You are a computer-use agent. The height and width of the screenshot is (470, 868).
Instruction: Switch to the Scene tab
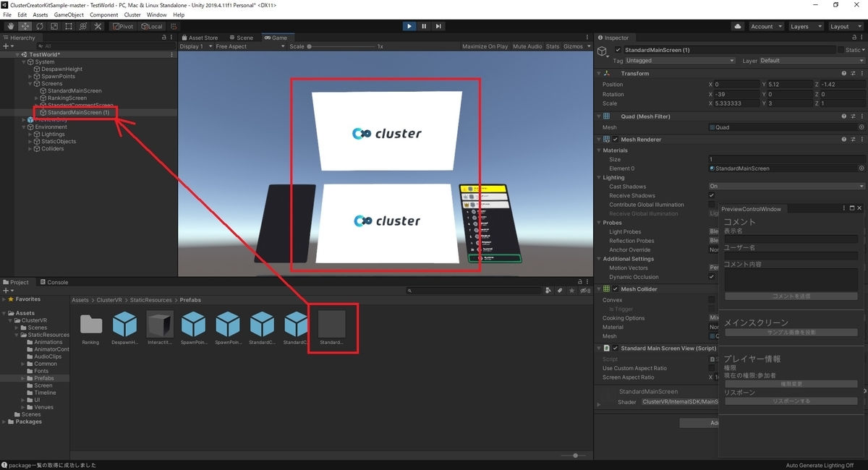pos(241,38)
